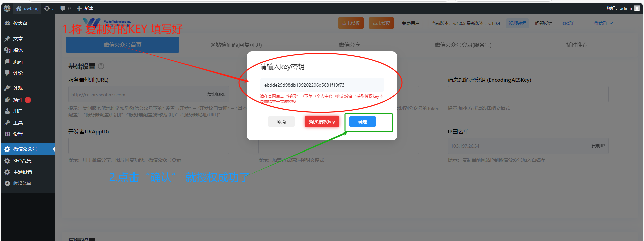Open the 视频教程 link

[x=518, y=23]
